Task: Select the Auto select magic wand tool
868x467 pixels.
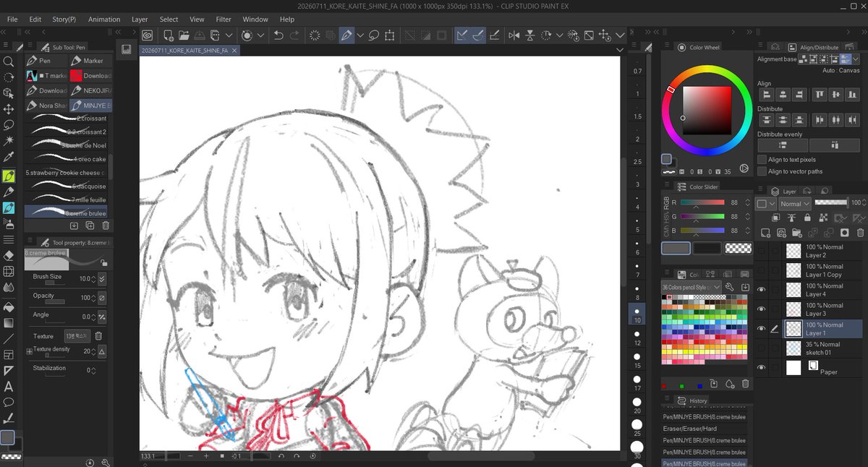Action: point(9,140)
